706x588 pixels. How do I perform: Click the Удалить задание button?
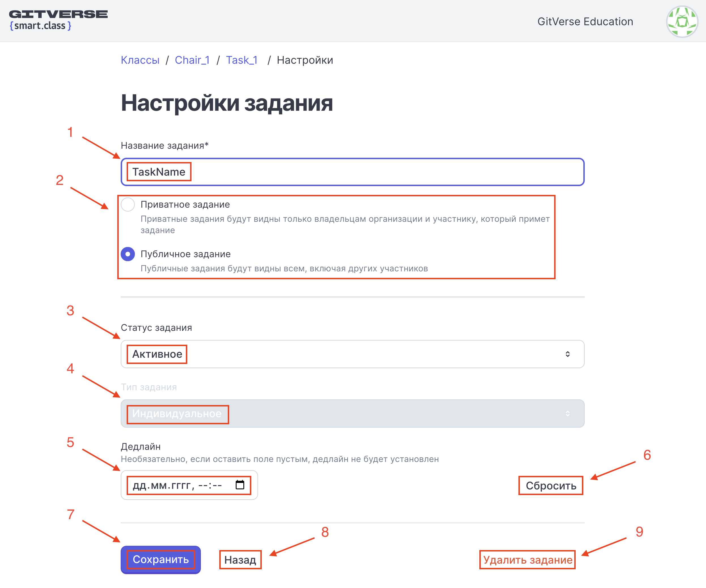(x=528, y=560)
